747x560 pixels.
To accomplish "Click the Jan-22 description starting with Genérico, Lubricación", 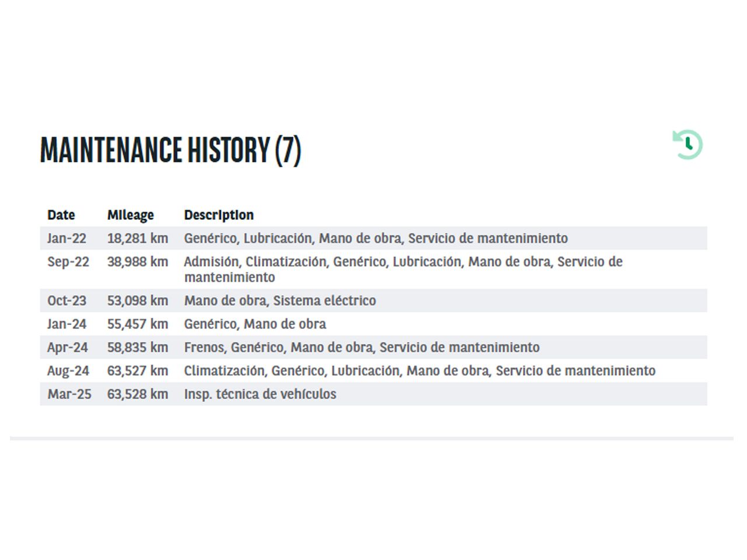I will click(376, 238).
